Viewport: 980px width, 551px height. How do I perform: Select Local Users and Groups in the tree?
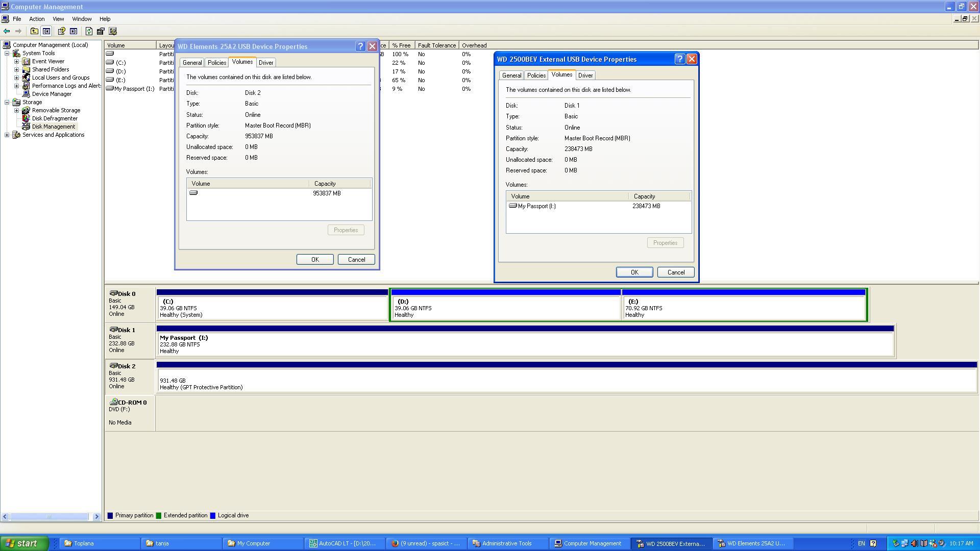tap(61, 78)
